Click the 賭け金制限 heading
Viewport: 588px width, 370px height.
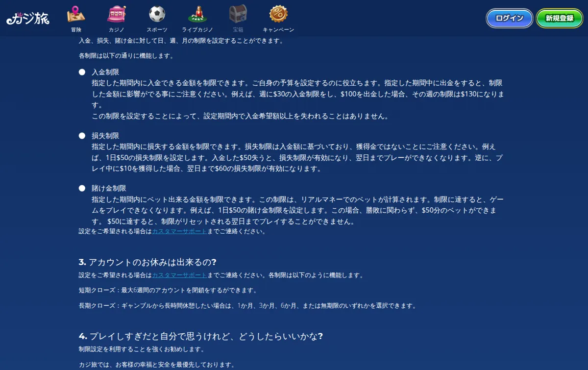coord(109,188)
